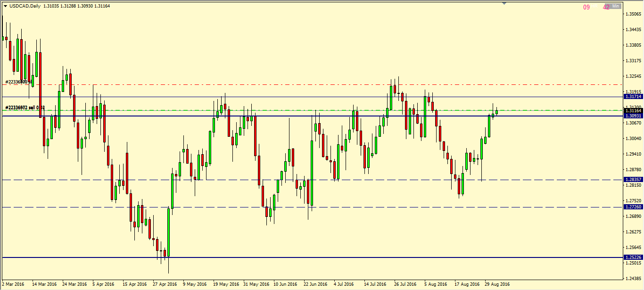Viewport: 644px width, 290px height.
Task: Click the 14 Mar 2016 date label
Action: (44, 284)
